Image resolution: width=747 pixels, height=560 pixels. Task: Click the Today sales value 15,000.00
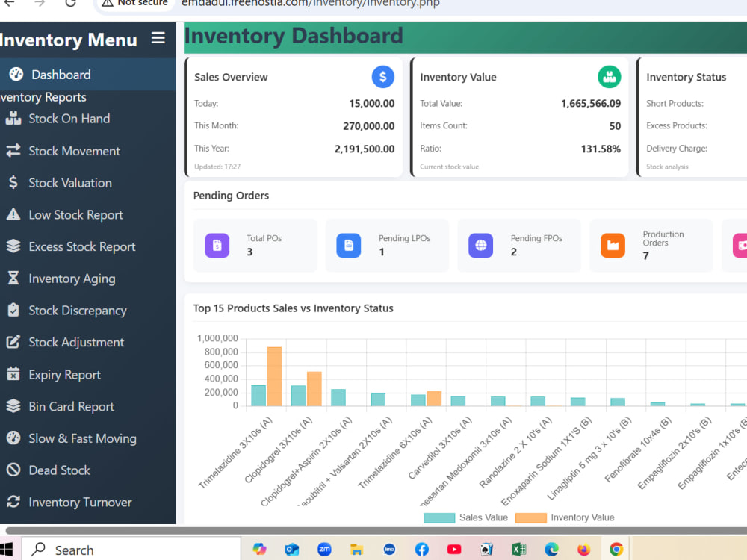[372, 103]
